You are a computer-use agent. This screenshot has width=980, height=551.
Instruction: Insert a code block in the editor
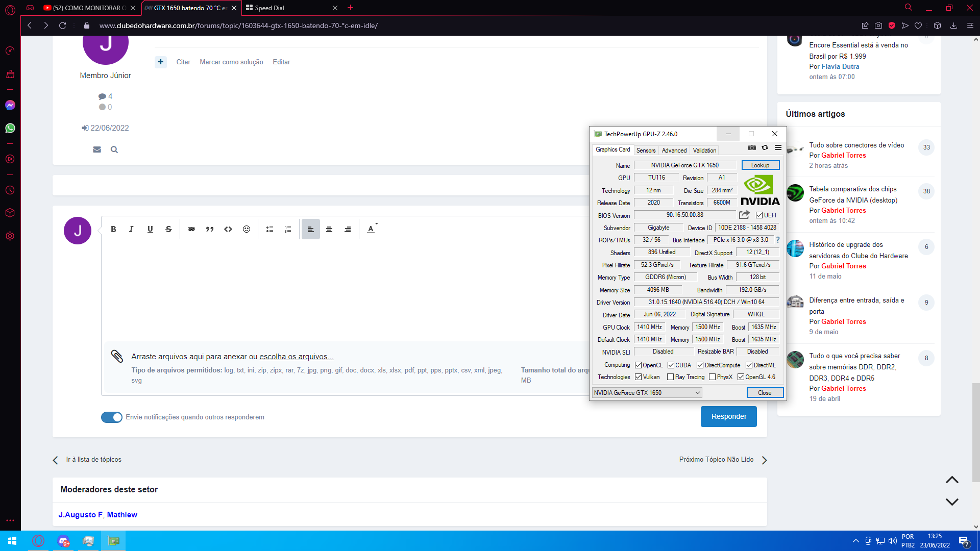click(x=228, y=229)
